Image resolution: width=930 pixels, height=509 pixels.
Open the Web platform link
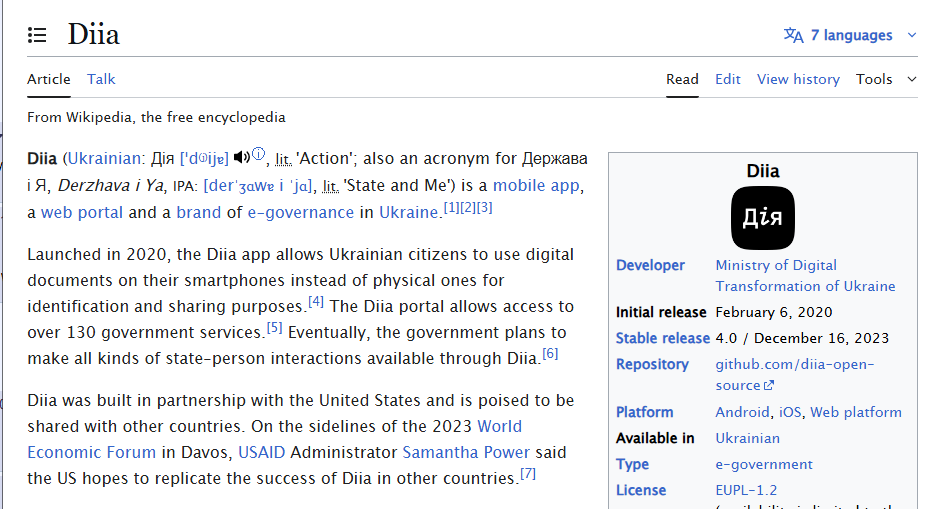point(856,412)
